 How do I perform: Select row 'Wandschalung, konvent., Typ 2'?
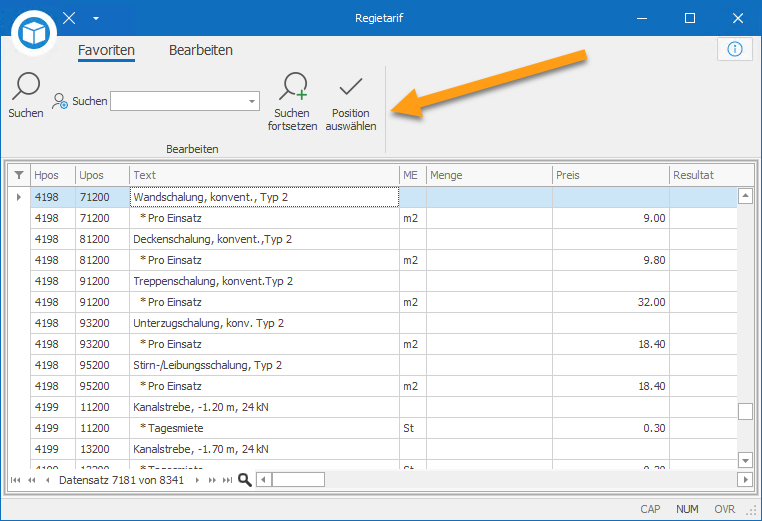(384, 197)
